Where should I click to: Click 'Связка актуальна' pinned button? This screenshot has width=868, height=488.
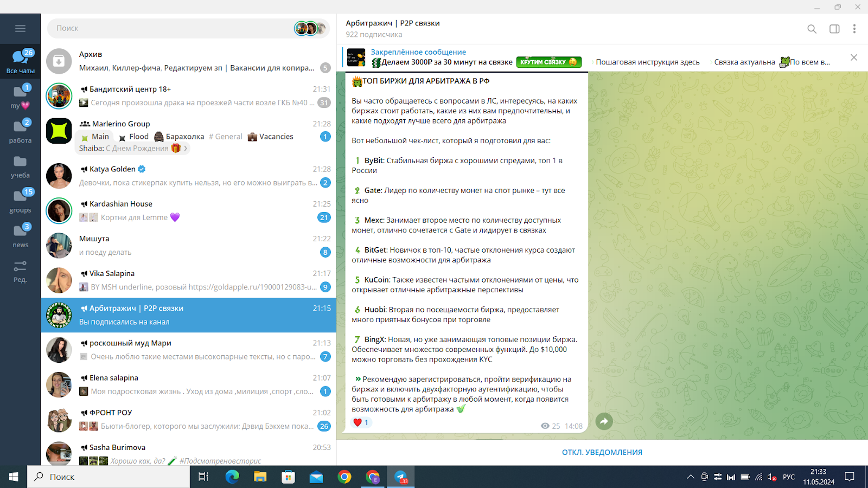pos(744,62)
